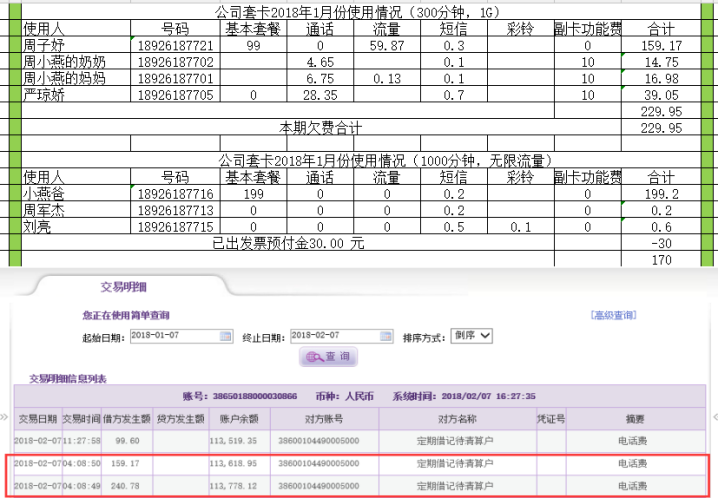
Task: Click the 借方发生额 column header
Action: tap(126, 418)
